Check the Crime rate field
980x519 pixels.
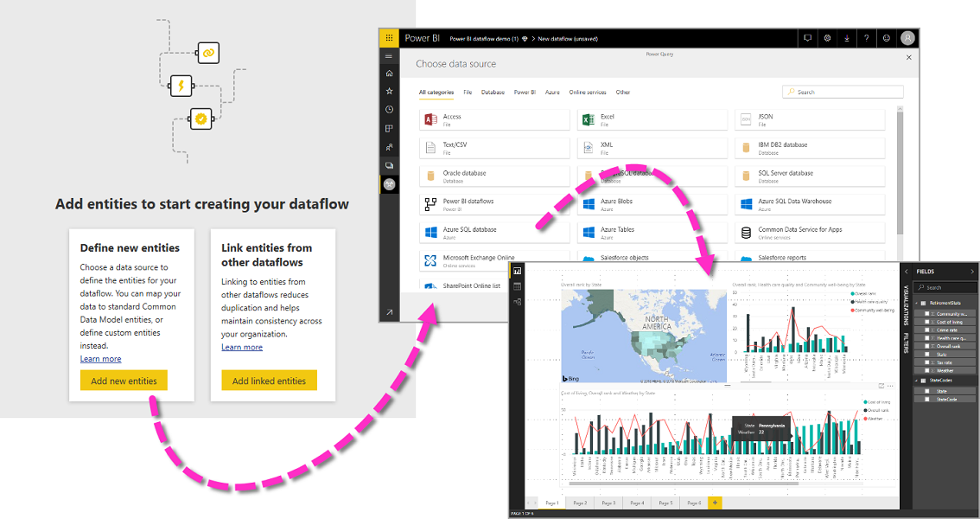click(x=927, y=330)
